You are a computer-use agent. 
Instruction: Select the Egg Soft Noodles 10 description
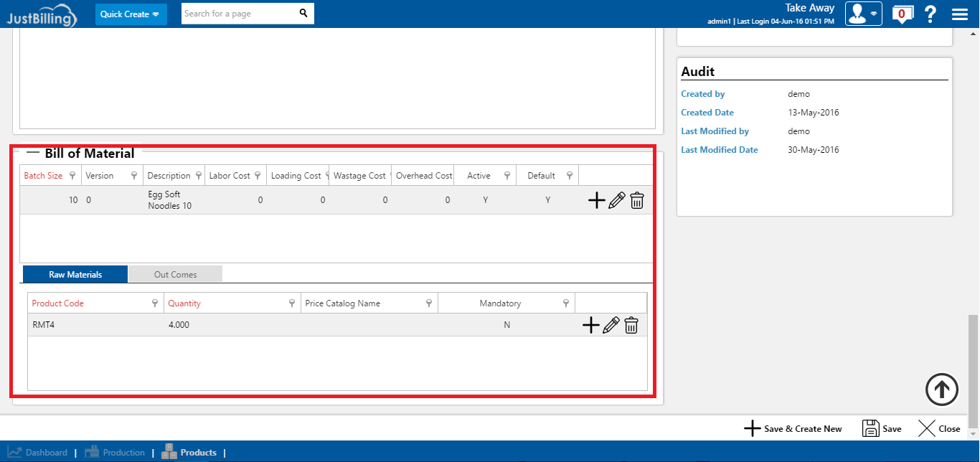coord(170,200)
